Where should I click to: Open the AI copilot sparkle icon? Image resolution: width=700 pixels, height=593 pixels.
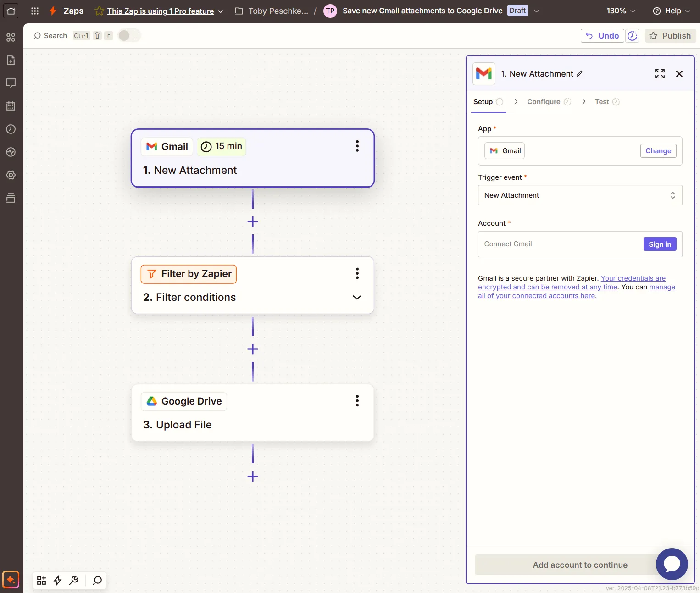[x=11, y=580]
